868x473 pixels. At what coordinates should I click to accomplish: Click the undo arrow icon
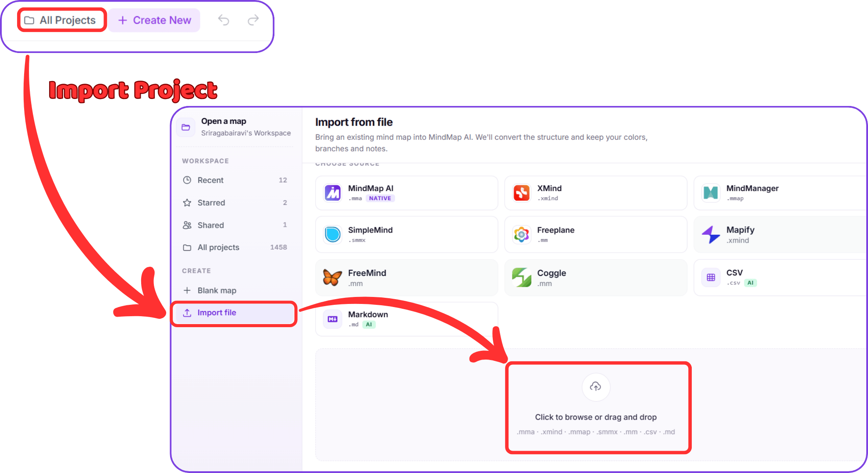[x=224, y=20]
